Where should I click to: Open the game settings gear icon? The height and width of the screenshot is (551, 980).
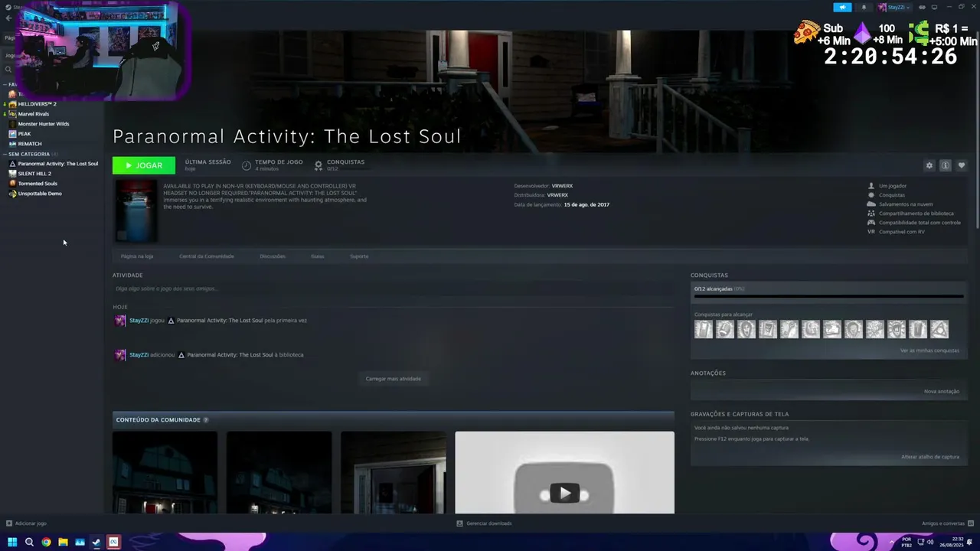click(929, 165)
